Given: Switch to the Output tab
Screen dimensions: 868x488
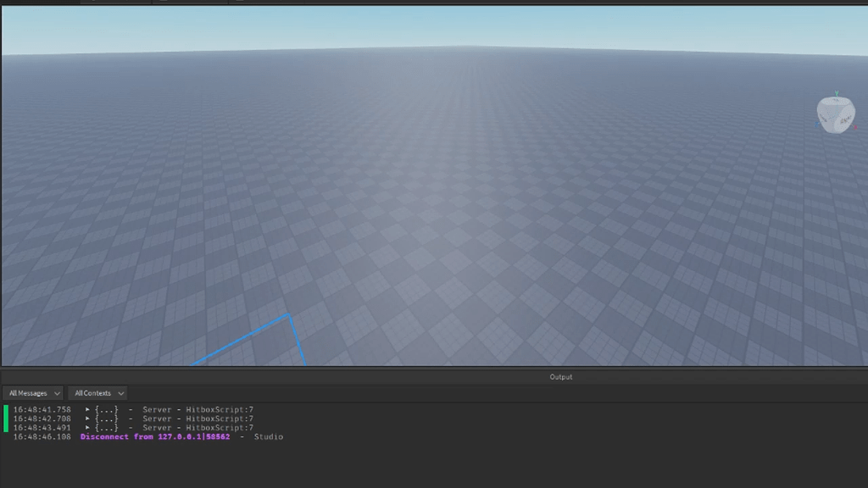Looking at the screenshot, I should click(559, 377).
